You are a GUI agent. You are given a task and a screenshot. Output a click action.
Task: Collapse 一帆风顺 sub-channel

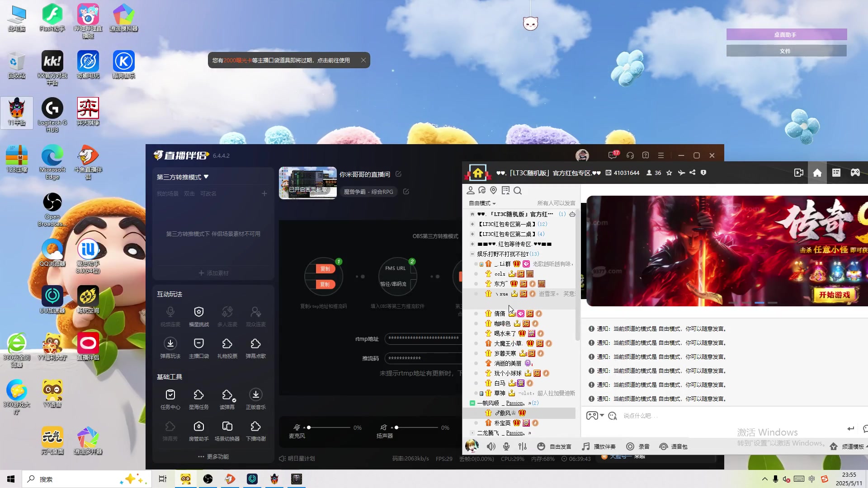472,403
